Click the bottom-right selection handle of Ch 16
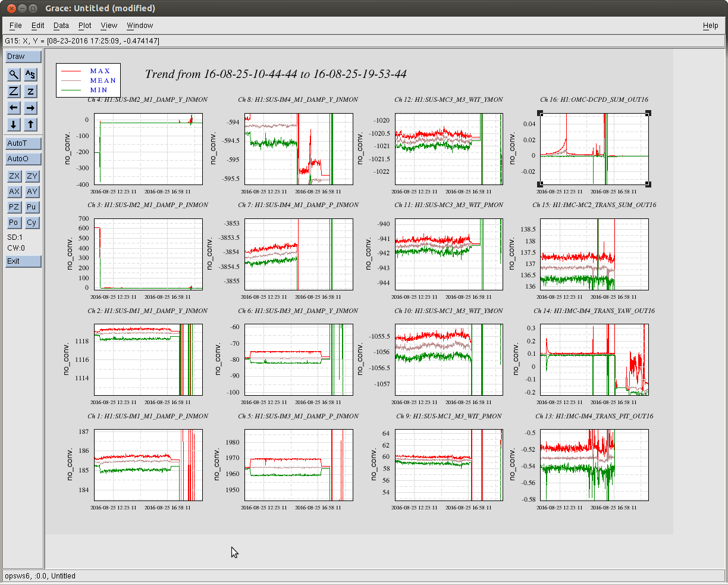This screenshot has height=585, width=728. click(x=648, y=184)
